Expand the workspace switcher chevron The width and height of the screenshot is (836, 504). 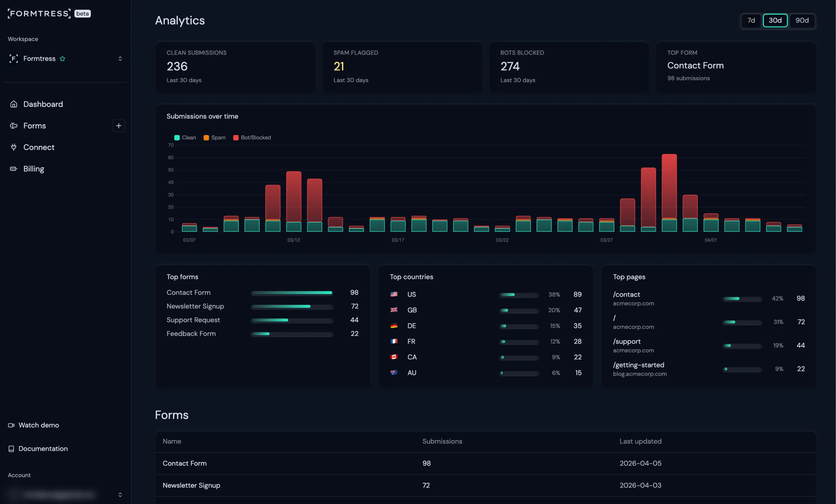(x=120, y=58)
